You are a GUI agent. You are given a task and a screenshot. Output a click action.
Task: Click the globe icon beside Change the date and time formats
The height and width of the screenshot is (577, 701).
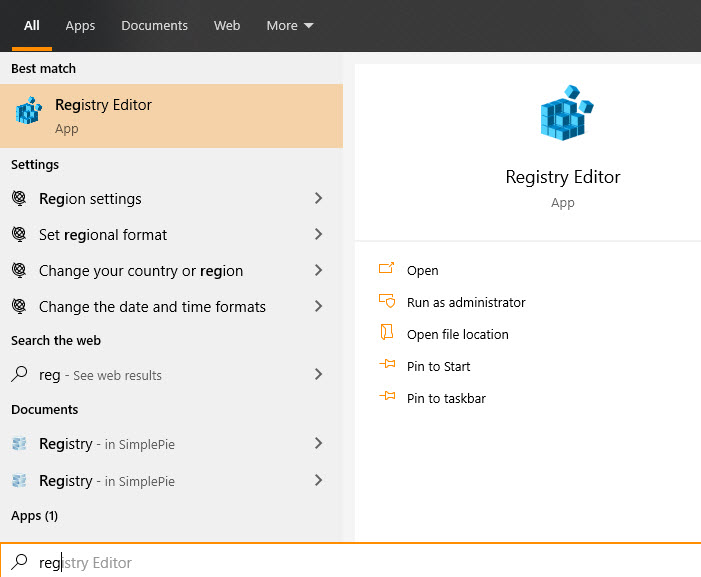19,307
